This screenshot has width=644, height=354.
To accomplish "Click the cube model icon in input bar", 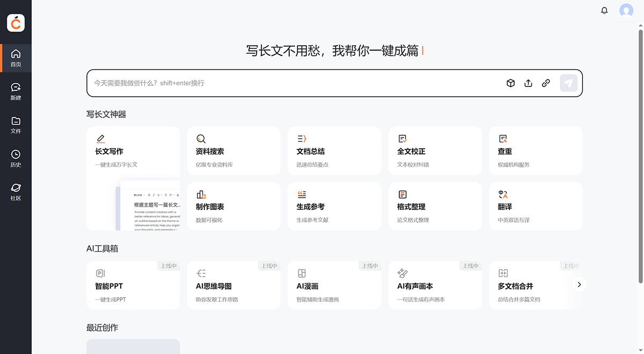I will tap(510, 83).
